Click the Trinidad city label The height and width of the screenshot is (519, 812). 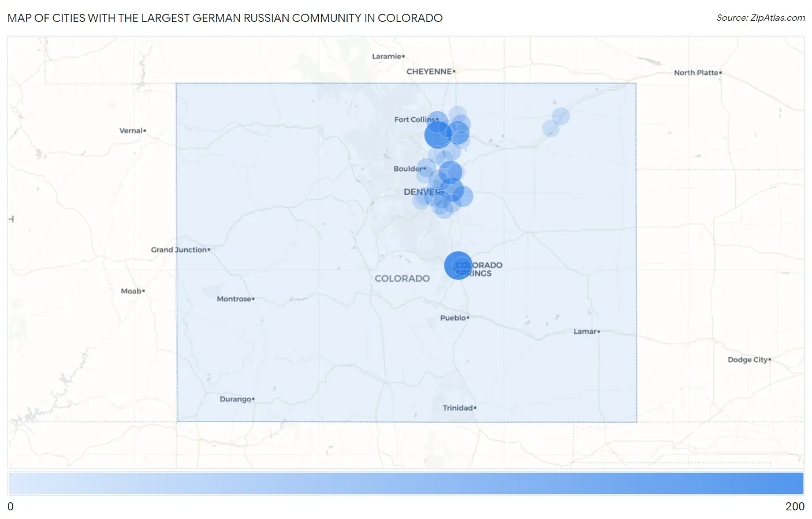[x=459, y=408]
